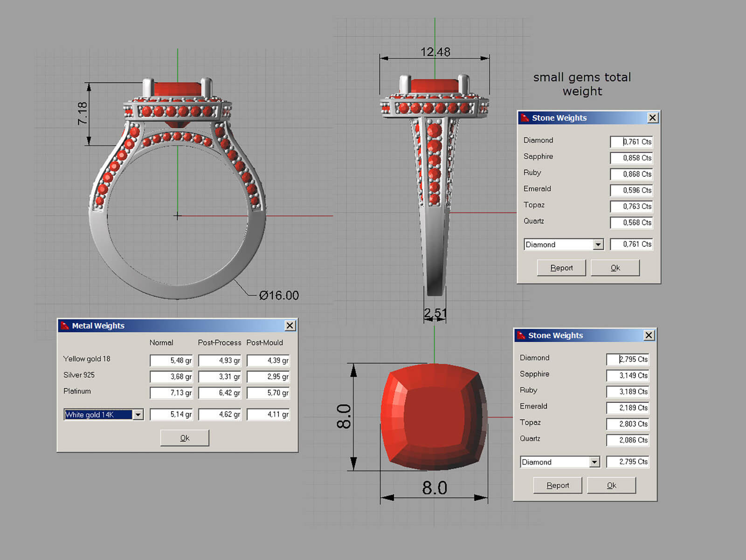Click the Emerald 2,189 Cts field
The image size is (746, 560).
[628, 408]
